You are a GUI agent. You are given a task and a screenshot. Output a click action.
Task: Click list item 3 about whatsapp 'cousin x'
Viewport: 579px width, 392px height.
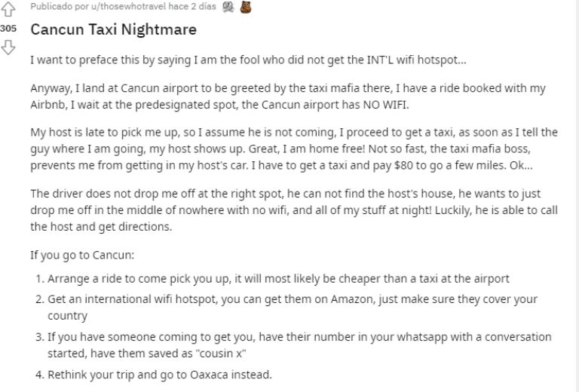pyautogui.click(x=293, y=345)
